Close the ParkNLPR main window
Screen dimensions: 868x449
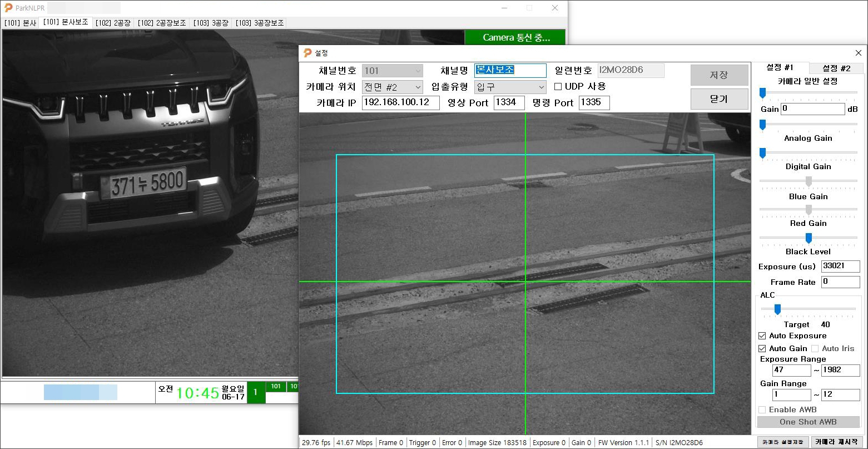click(555, 8)
